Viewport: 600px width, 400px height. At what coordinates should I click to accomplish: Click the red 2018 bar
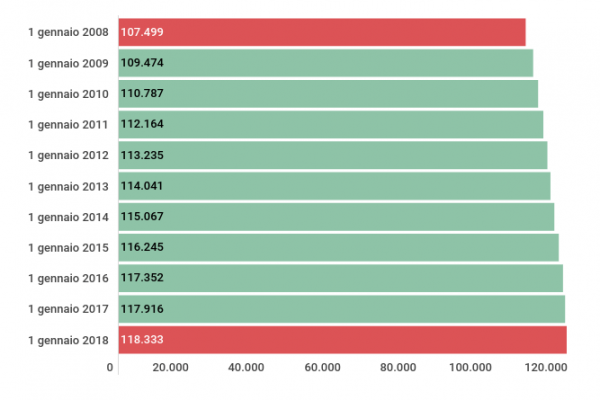click(x=342, y=340)
